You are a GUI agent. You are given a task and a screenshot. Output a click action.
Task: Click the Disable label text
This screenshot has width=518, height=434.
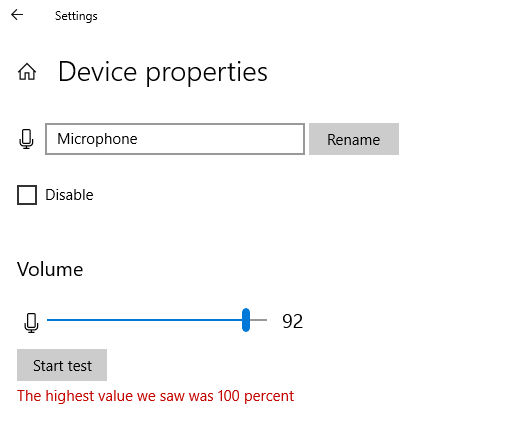[69, 195]
